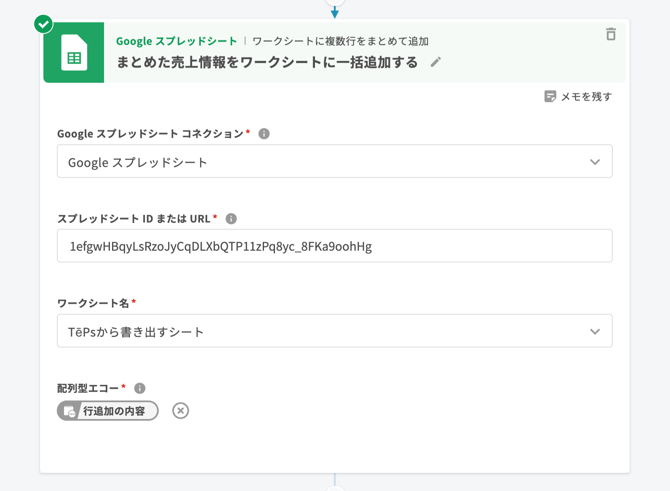This screenshot has width=670, height=491.
Task: Click the step title まとめた売上情報をワークシートに一括追加する
Action: point(267,62)
